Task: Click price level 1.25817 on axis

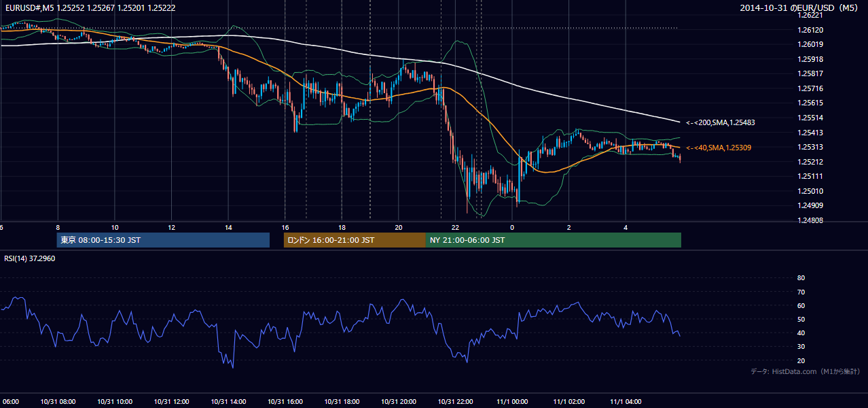Action: pyautogui.click(x=810, y=73)
